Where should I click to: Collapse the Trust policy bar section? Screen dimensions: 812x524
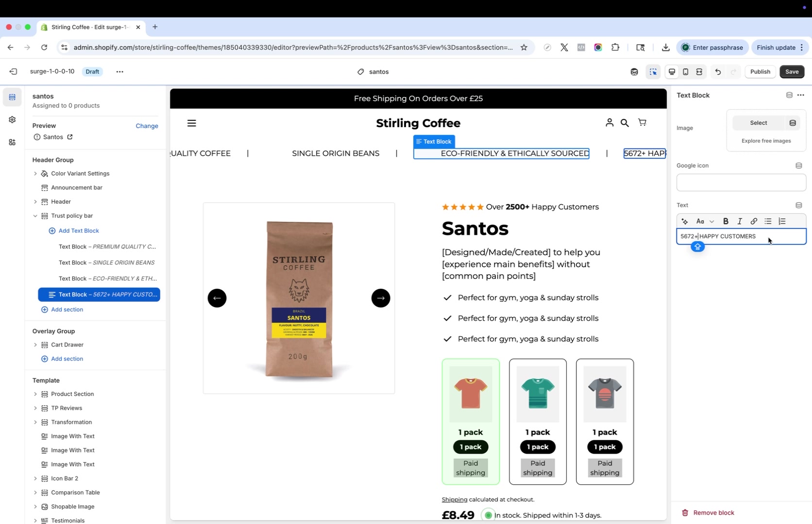35,216
